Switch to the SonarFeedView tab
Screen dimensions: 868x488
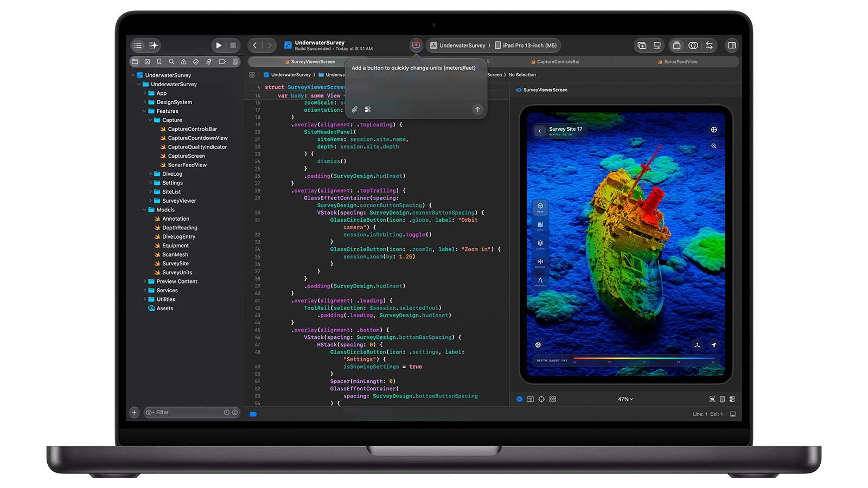(678, 62)
